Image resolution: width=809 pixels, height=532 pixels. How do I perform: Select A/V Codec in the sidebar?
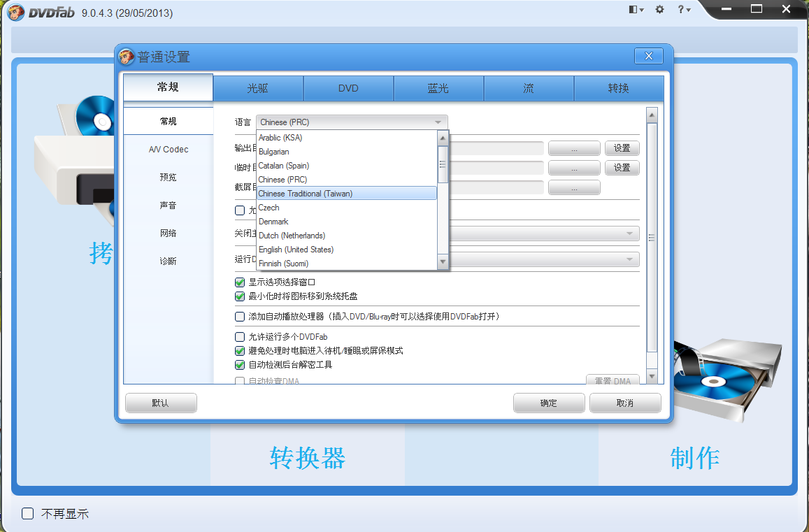169,149
